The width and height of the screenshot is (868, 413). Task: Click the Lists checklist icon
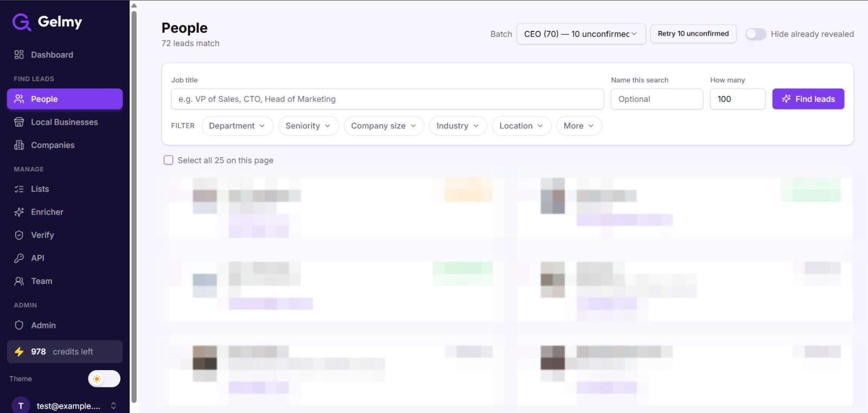[x=19, y=189]
